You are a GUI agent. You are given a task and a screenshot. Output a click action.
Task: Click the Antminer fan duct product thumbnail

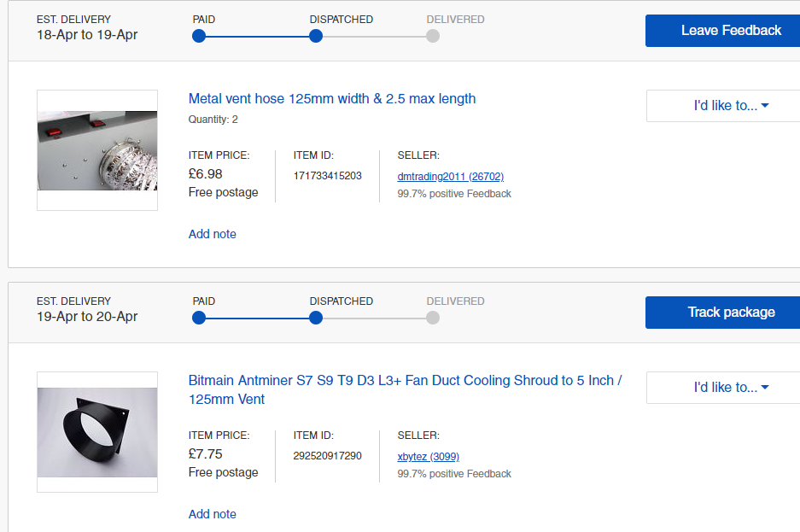coord(96,431)
